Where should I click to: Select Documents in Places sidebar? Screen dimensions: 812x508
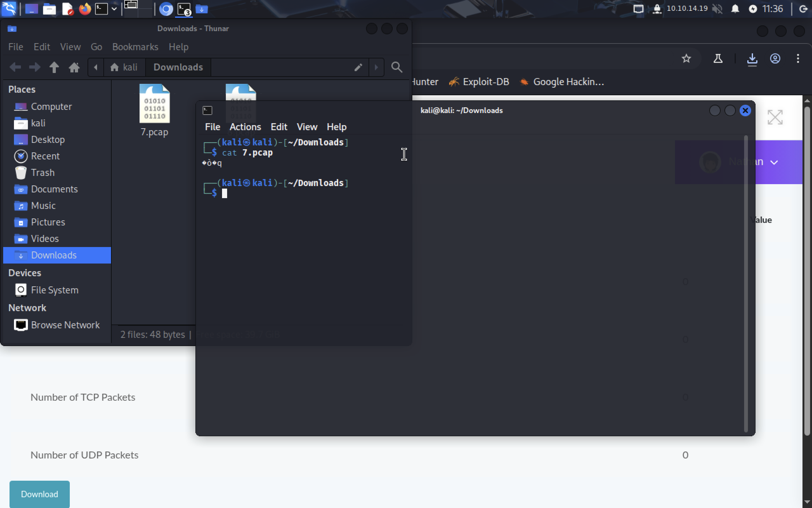click(x=57, y=189)
